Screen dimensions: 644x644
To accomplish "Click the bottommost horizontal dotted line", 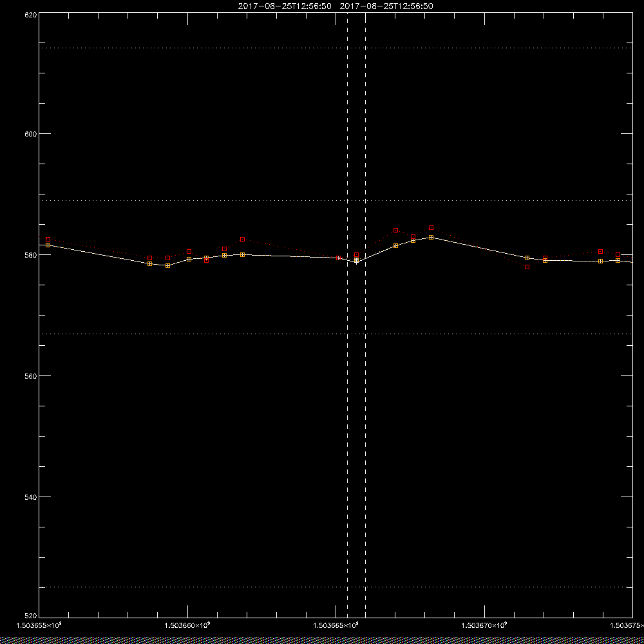I will [x=336, y=587].
